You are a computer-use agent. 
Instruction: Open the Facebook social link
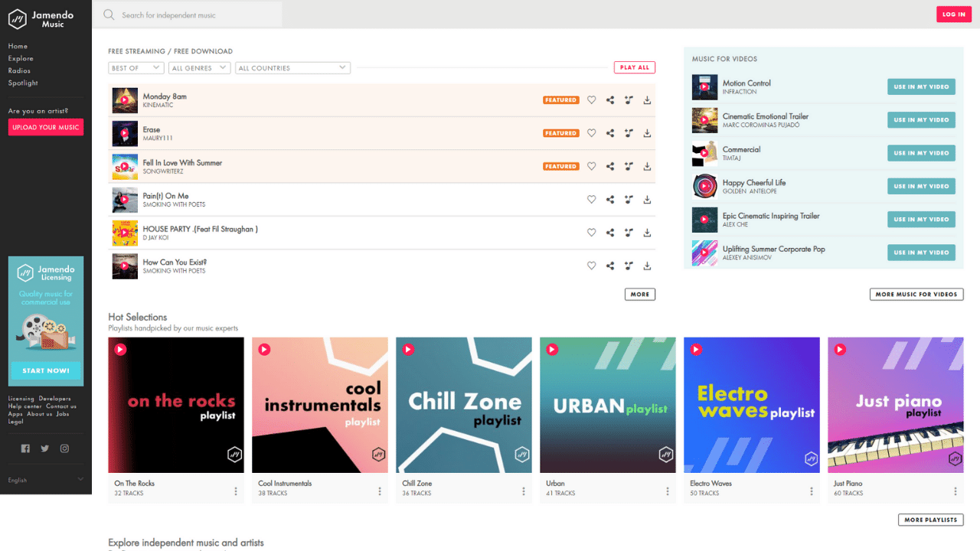pyautogui.click(x=25, y=448)
